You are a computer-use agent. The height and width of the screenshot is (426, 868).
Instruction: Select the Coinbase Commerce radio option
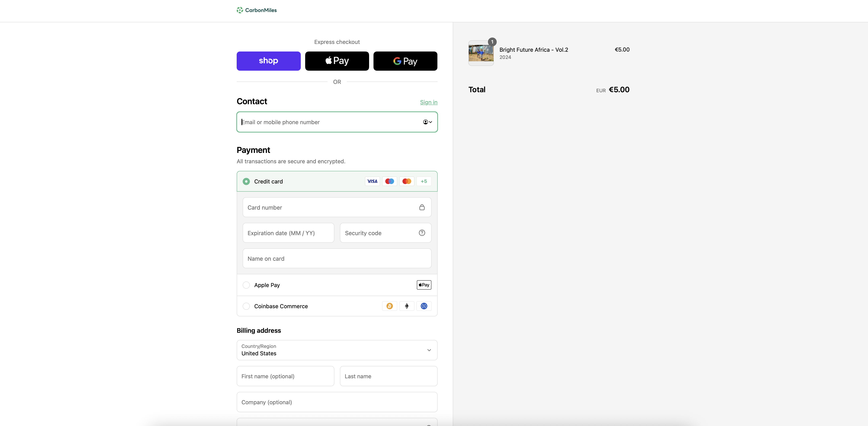tap(246, 306)
